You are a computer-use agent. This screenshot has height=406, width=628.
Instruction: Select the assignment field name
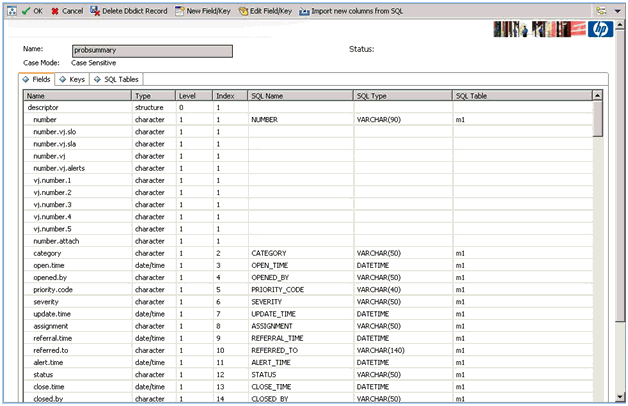click(50, 326)
